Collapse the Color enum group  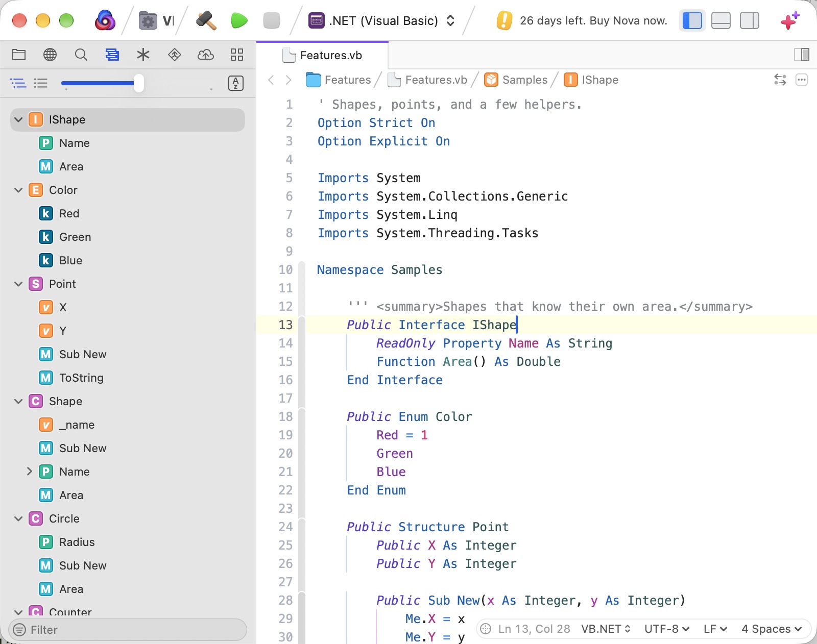[x=18, y=190]
